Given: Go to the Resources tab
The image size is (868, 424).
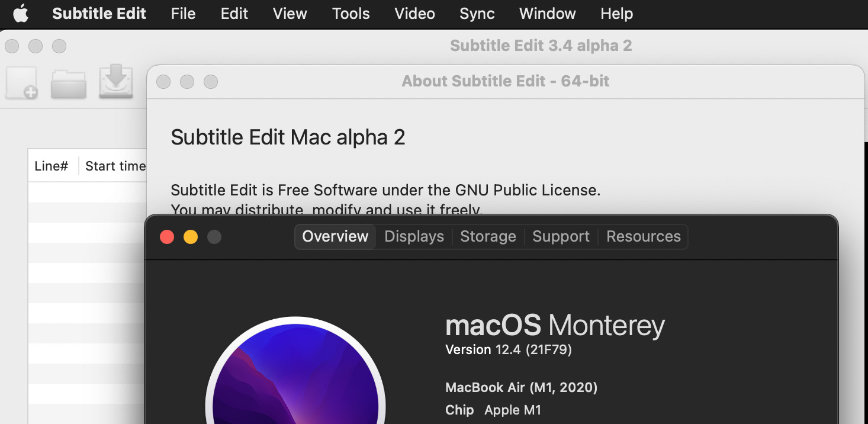Looking at the screenshot, I should [644, 236].
